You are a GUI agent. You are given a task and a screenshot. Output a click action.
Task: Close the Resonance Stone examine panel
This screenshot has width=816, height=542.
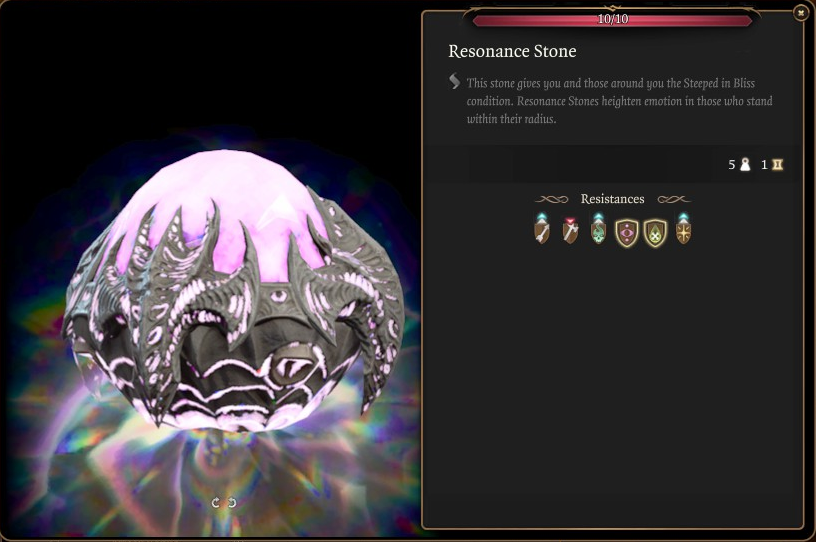[x=800, y=12]
